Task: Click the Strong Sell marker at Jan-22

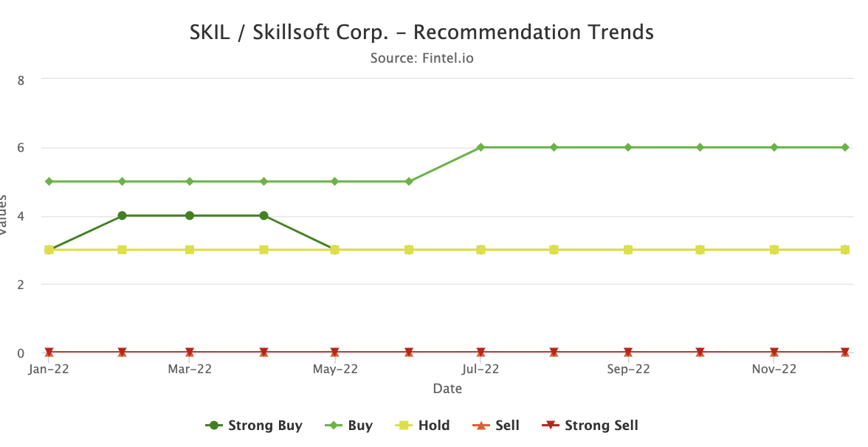Action: [x=49, y=352]
